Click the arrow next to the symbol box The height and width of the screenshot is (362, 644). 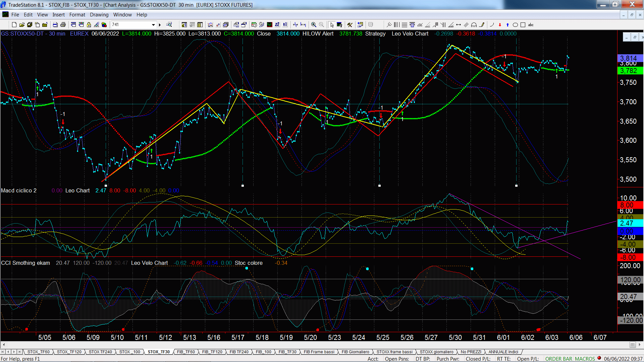pos(160,25)
